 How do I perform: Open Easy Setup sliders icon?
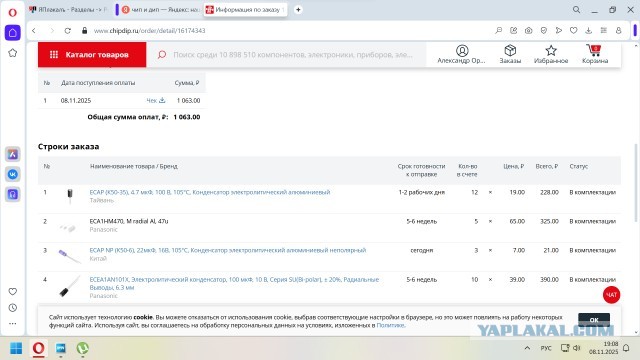tap(604, 31)
